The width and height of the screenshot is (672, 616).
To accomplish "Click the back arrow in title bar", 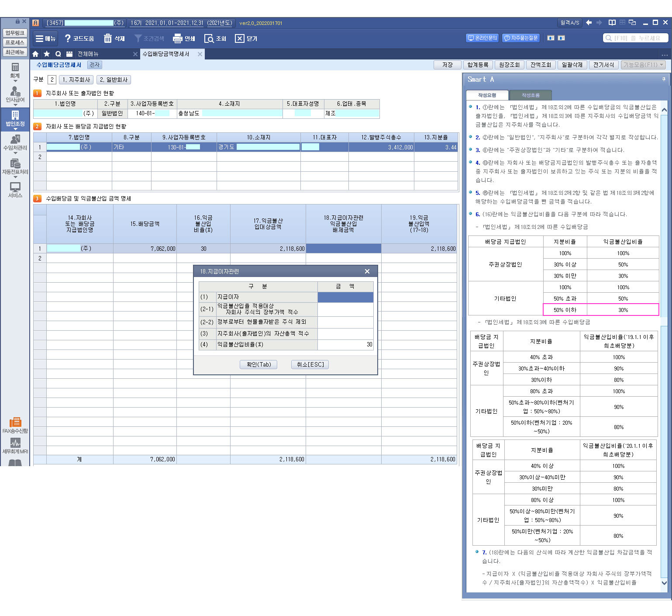I will 589,22.
